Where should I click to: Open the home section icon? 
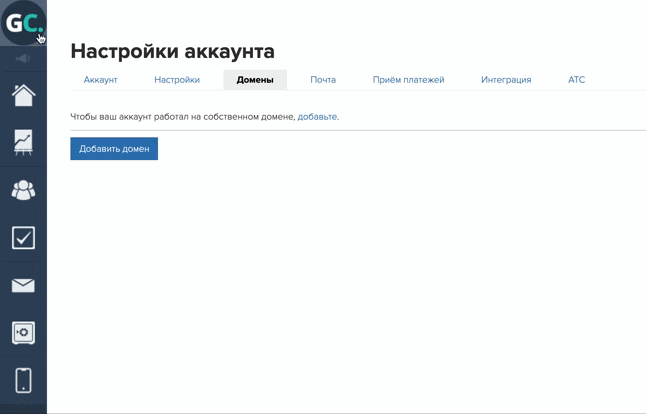pos(22,95)
